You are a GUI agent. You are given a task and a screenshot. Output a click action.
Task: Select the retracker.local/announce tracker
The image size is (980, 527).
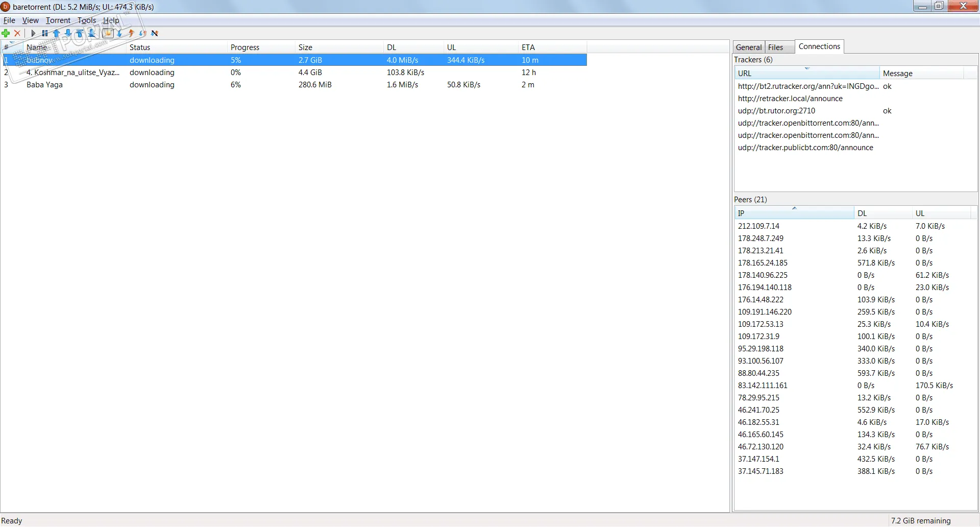(x=848, y=98)
